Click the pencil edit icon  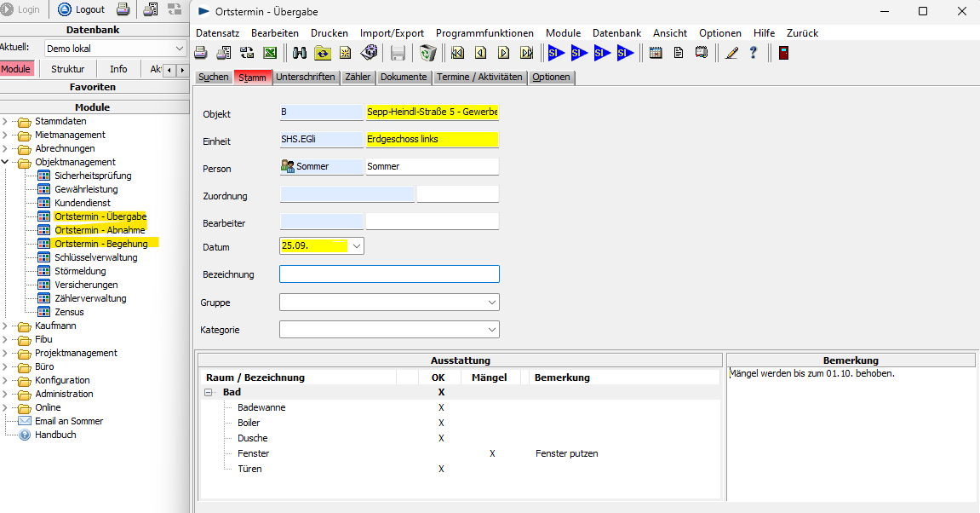tap(731, 53)
